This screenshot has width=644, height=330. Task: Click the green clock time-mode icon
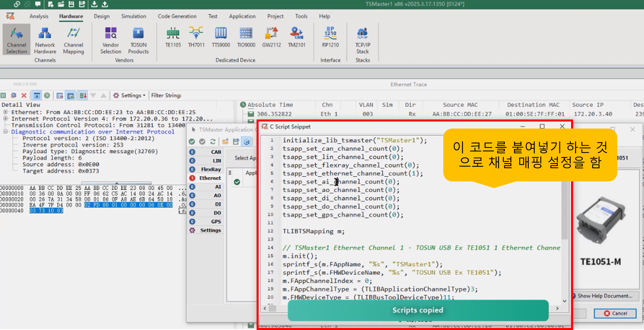47,95
